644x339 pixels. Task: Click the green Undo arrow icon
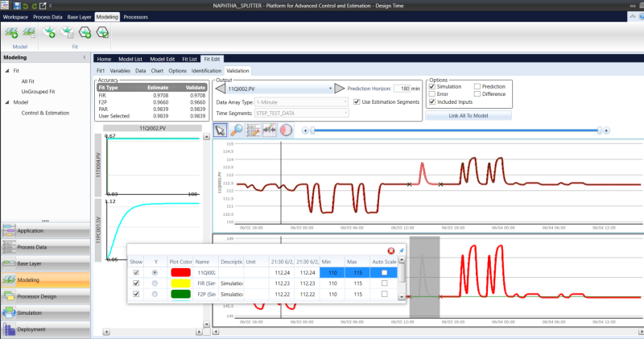(x=26, y=6)
